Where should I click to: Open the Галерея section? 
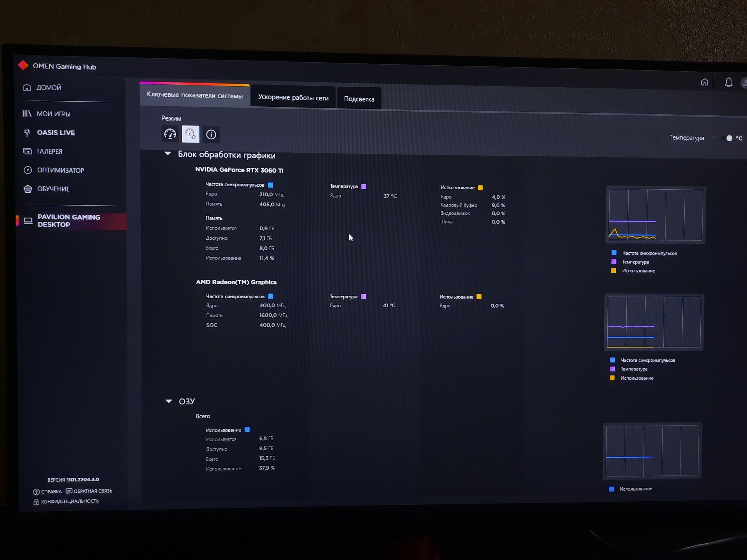pos(43,151)
